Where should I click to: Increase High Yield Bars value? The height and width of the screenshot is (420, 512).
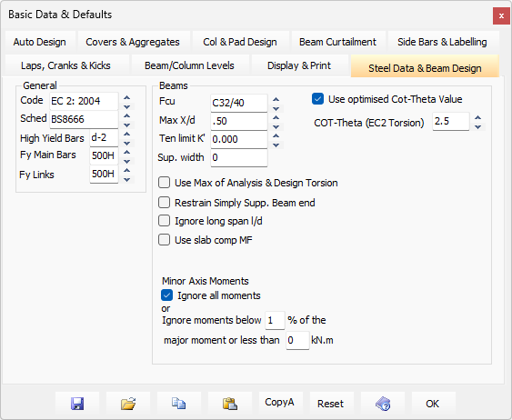tap(127, 135)
